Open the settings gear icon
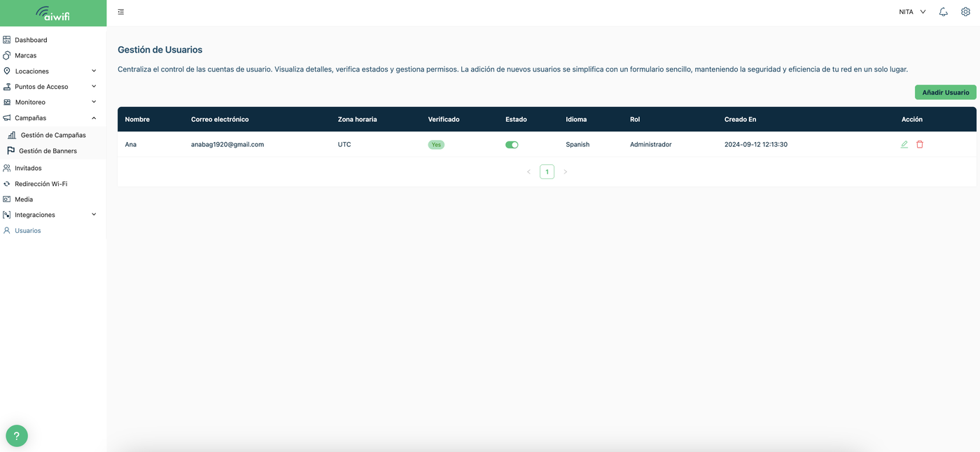Image resolution: width=980 pixels, height=452 pixels. click(965, 12)
